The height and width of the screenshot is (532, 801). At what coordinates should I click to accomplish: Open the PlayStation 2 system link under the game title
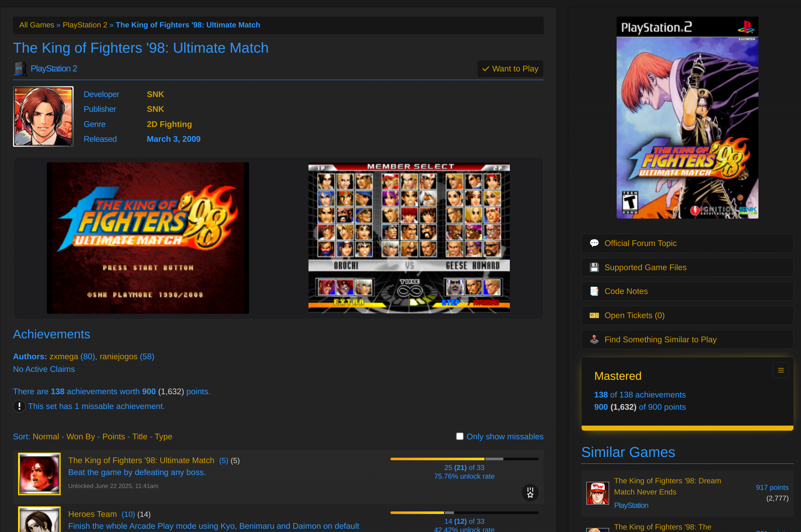point(54,69)
